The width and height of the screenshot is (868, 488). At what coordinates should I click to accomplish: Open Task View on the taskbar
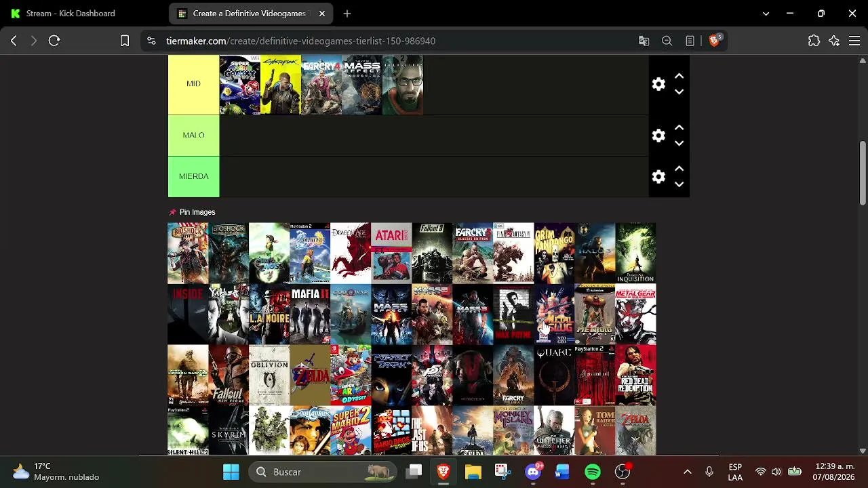(414, 472)
